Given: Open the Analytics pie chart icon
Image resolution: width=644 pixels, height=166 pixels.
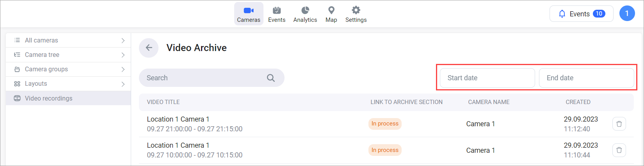Looking at the screenshot, I should pos(305,11).
